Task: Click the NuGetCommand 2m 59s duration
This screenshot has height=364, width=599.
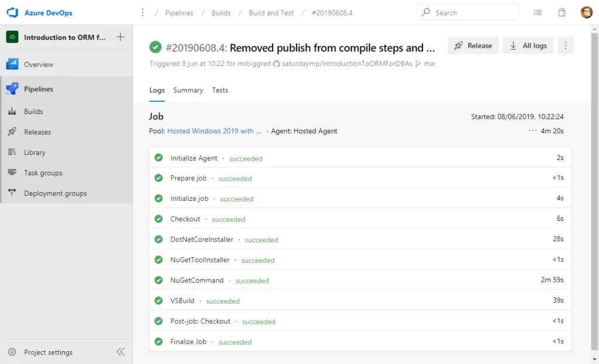Action: pyautogui.click(x=552, y=280)
